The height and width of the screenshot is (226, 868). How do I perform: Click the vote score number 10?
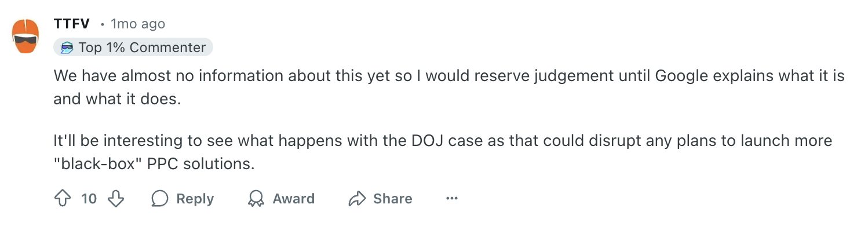pos(89,199)
